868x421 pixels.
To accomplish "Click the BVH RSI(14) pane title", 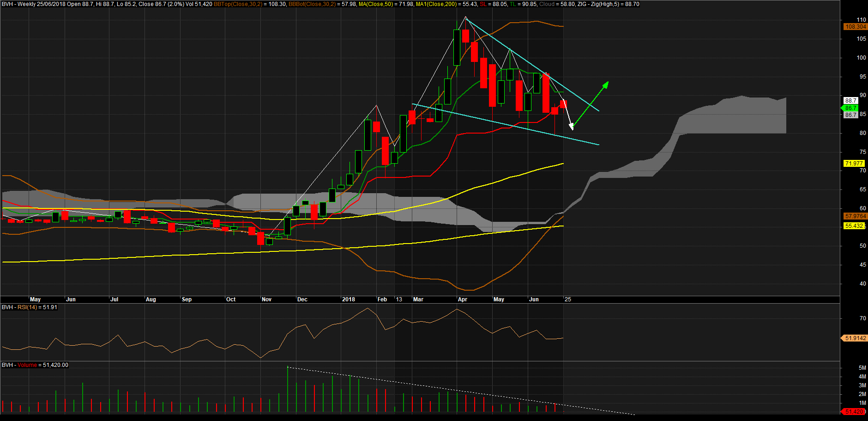I will 30,307.
